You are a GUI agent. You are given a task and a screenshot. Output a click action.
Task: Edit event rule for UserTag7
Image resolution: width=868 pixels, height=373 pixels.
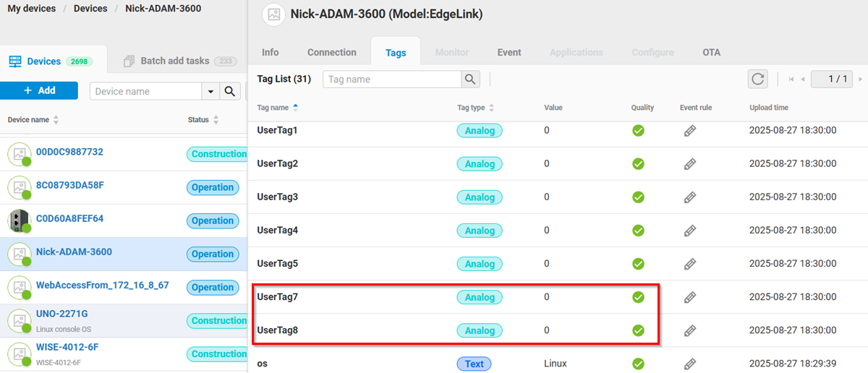pyautogui.click(x=690, y=297)
